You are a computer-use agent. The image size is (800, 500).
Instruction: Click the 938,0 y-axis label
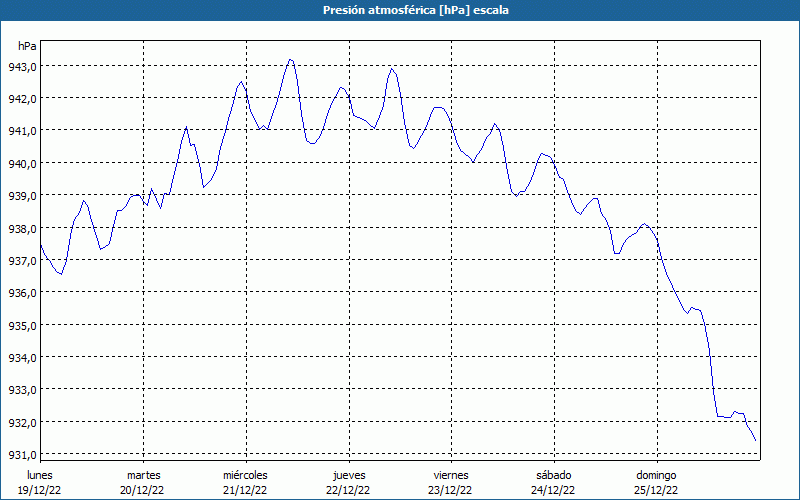[x=22, y=228]
